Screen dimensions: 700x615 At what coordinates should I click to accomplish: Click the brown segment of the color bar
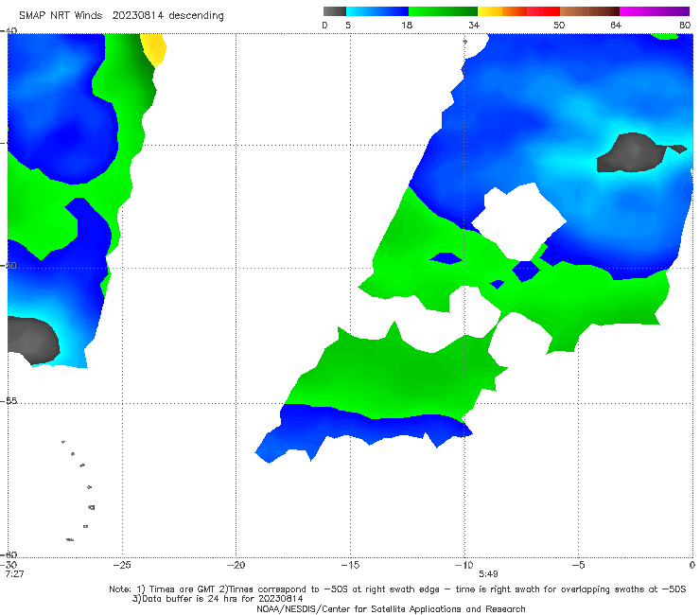pos(589,11)
